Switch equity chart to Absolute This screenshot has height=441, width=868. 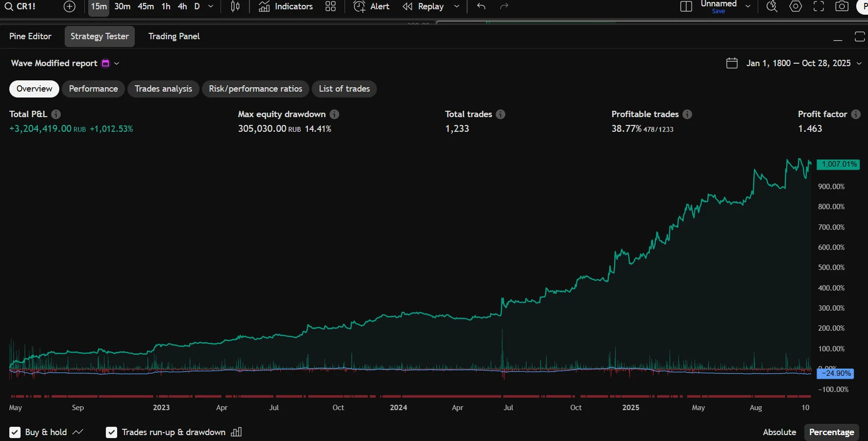click(779, 432)
